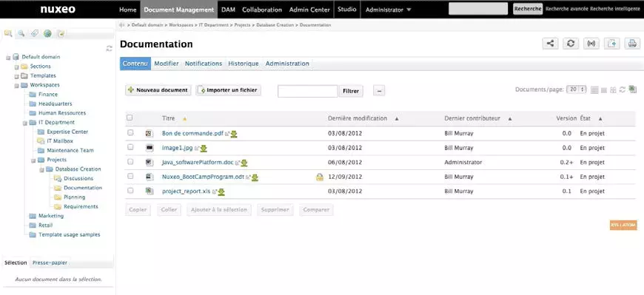The width and height of the screenshot is (644, 295).
Task: Open Collaboration in top navigation
Action: point(262,10)
